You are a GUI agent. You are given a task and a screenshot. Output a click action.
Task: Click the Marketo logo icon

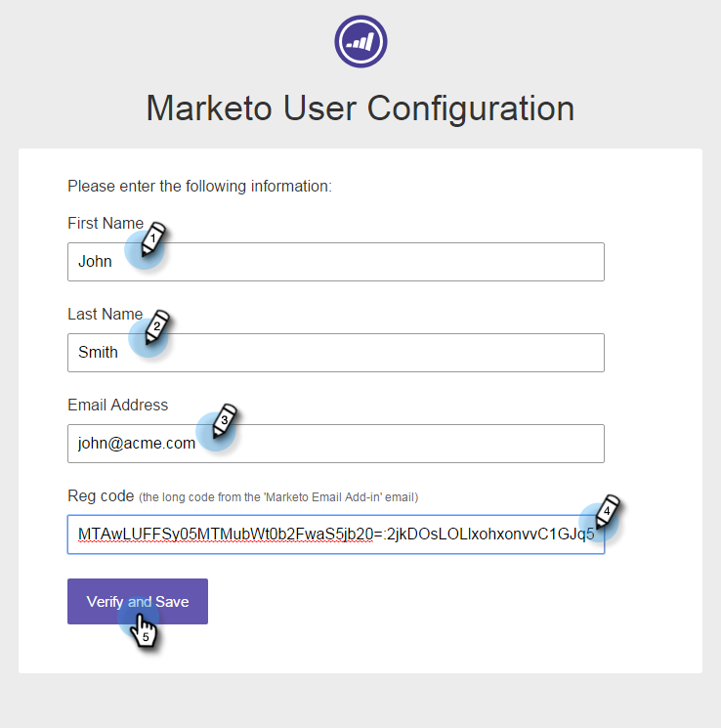pos(360,41)
